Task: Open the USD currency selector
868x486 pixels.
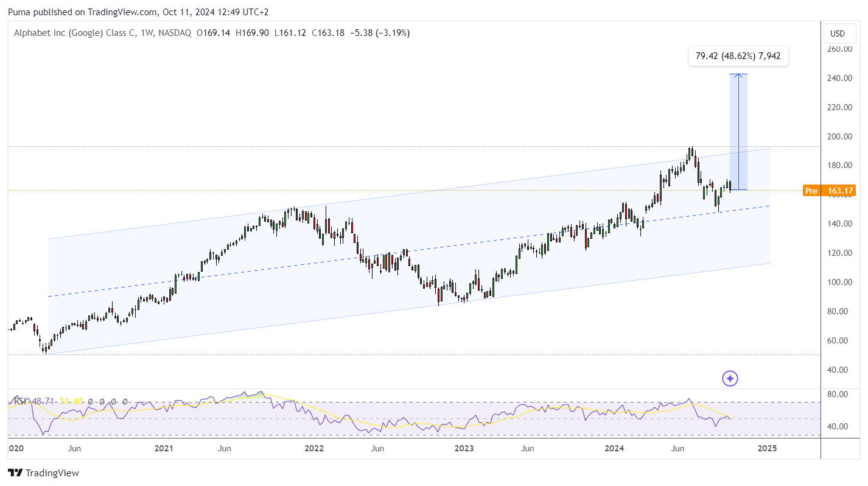Action: coord(838,33)
